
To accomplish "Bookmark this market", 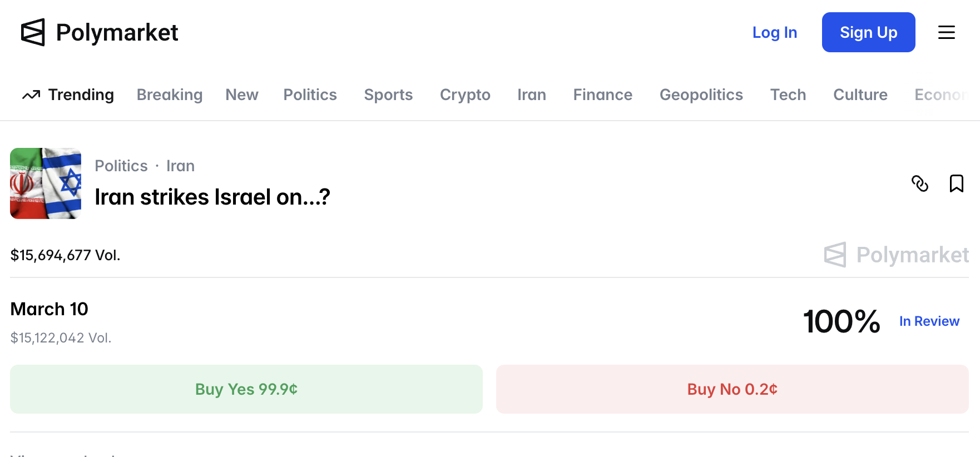I will click(x=956, y=183).
